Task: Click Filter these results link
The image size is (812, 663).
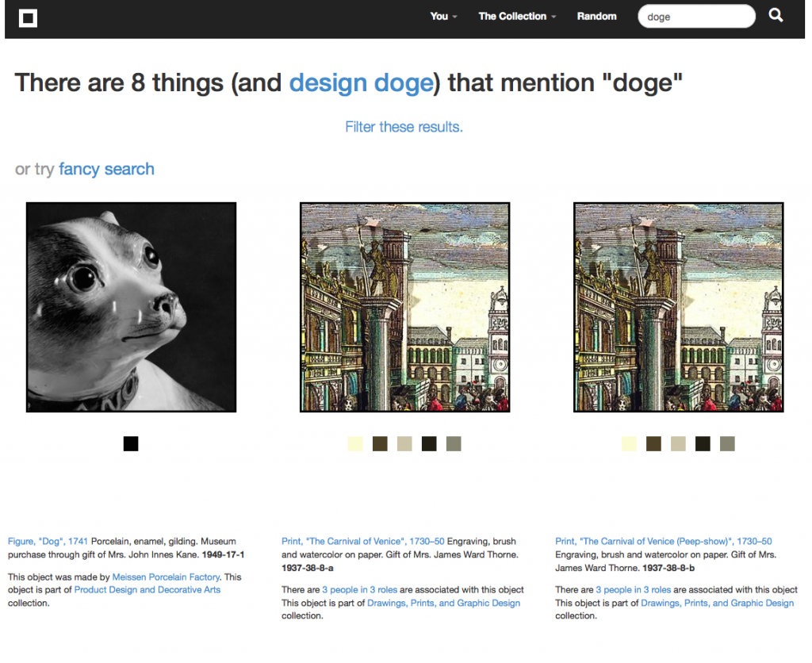Action: coord(404,127)
